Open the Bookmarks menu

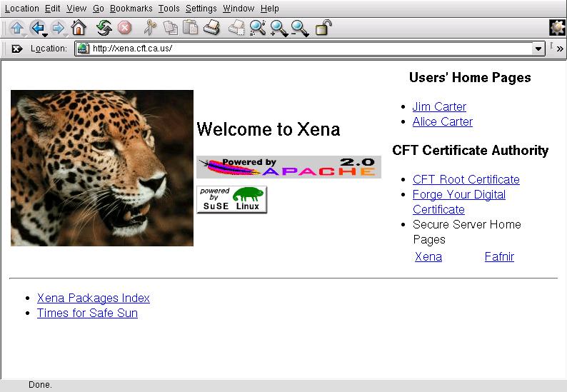131,9
